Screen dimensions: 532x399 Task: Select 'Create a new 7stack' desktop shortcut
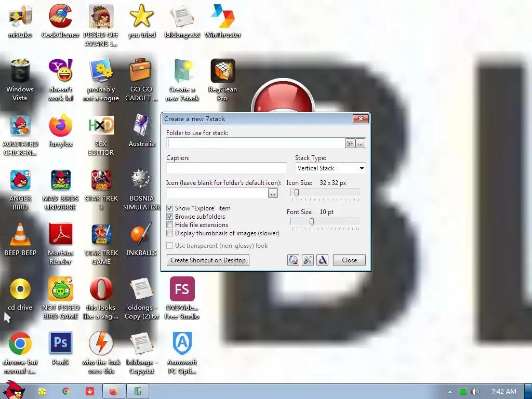pos(182,80)
